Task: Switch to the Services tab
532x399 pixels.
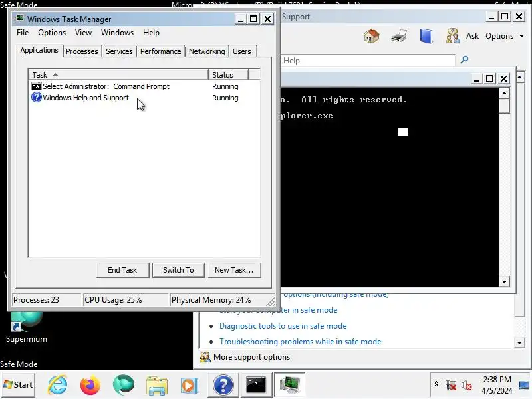Action: pos(119,51)
